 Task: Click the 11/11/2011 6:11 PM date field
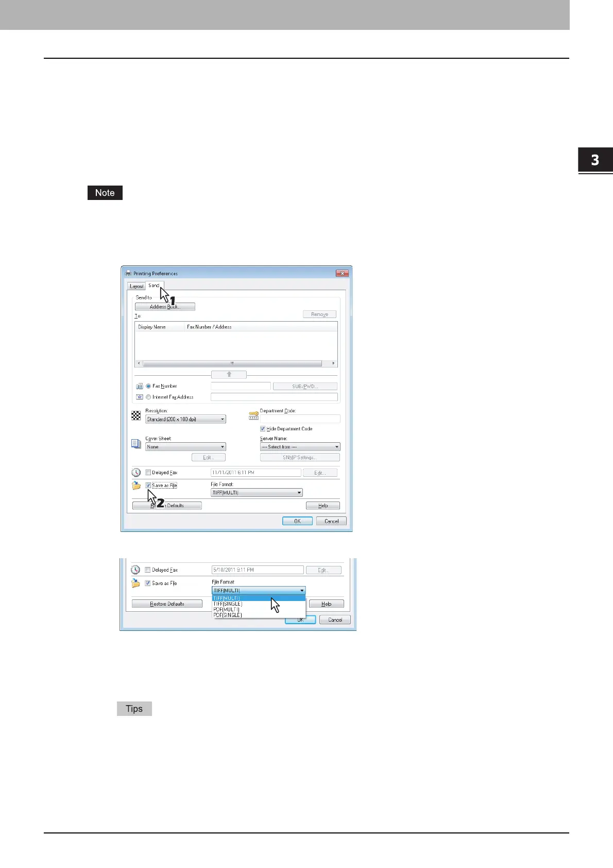click(256, 472)
